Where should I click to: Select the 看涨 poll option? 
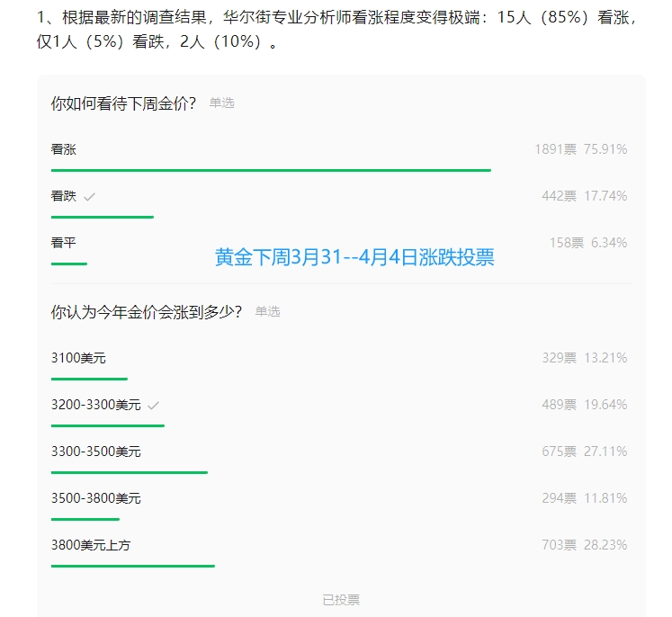(x=64, y=149)
